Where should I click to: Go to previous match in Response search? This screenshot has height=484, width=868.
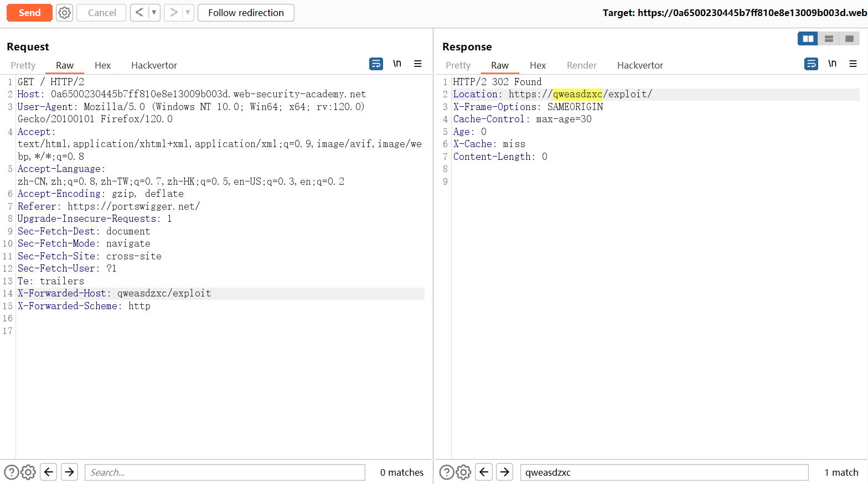[x=484, y=472]
